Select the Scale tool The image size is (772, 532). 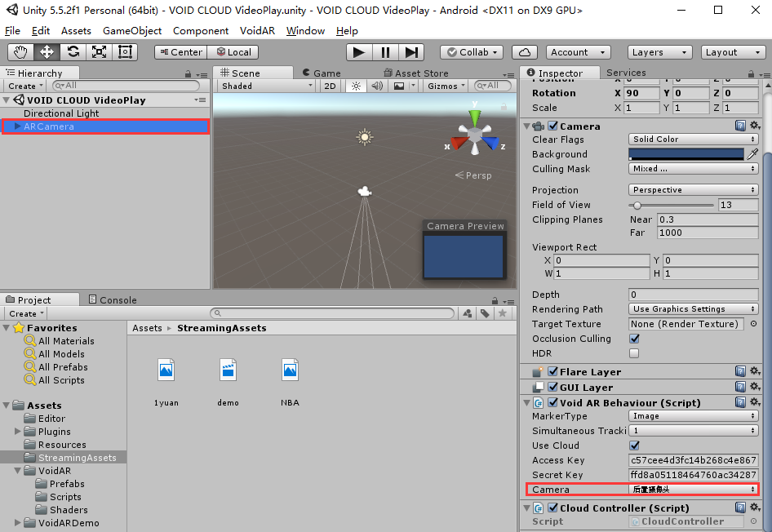(99, 52)
